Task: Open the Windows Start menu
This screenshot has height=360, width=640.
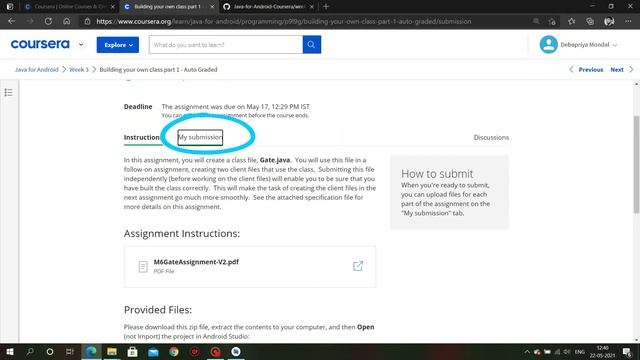Action: [9, 351]
